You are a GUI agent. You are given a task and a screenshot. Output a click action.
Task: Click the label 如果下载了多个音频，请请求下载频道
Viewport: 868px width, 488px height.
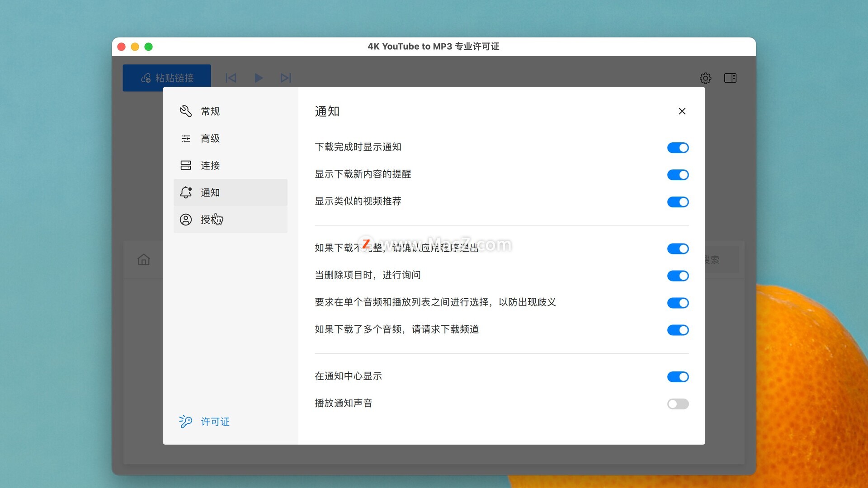tap(397, 329)
